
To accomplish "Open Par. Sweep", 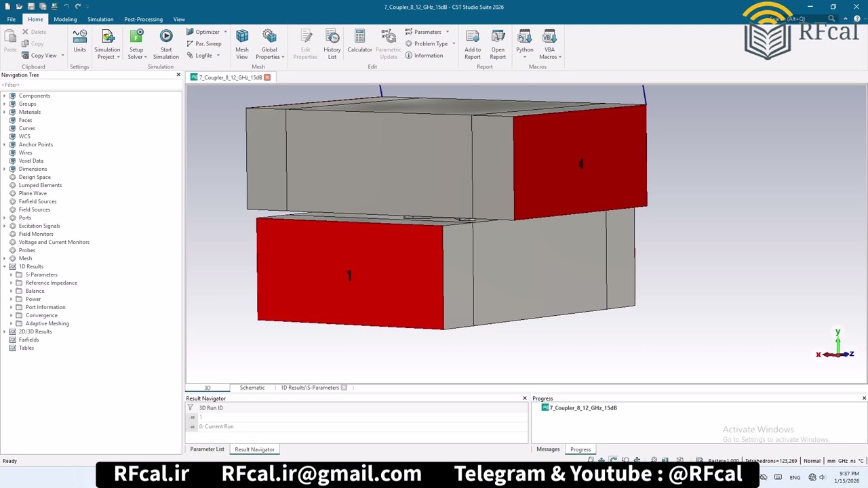I will tap(204, 43).
